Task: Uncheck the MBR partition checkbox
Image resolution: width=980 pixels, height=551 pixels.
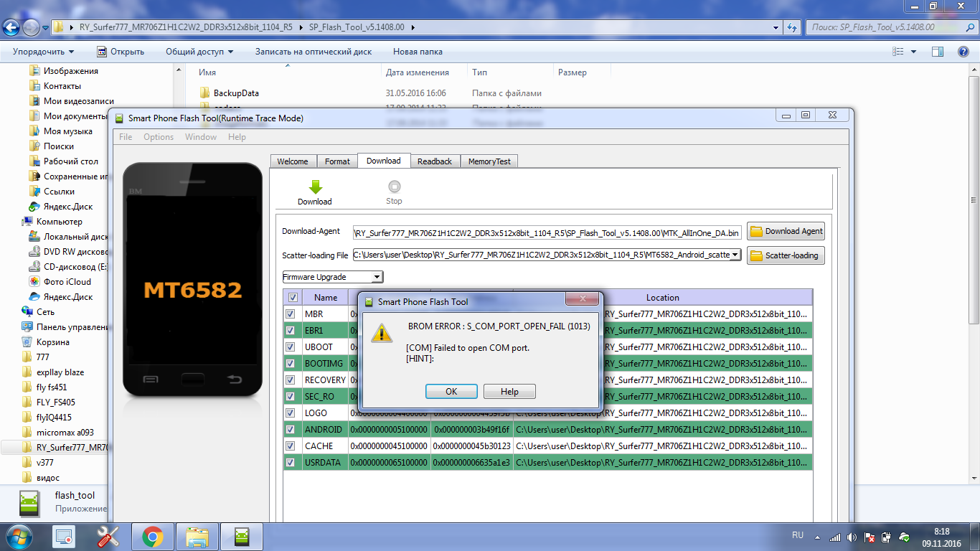Action: [x=291, y=314]
